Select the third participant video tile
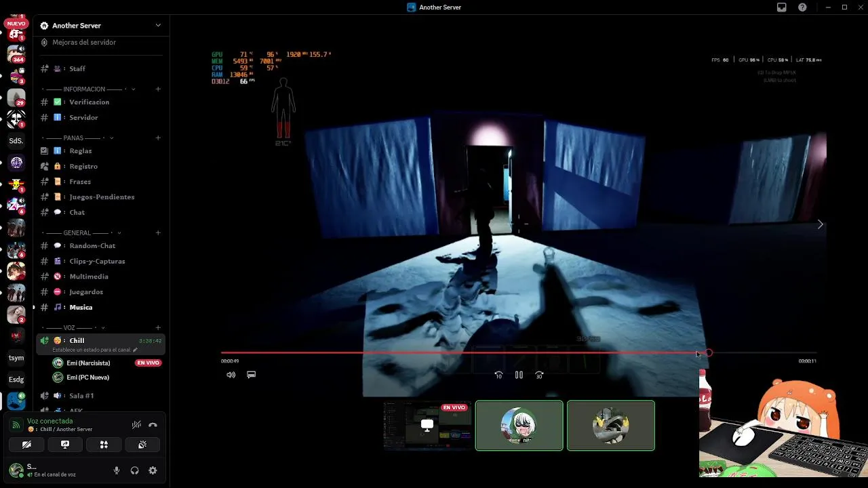This screenshot has height=488, width=868. click(610, 426)
